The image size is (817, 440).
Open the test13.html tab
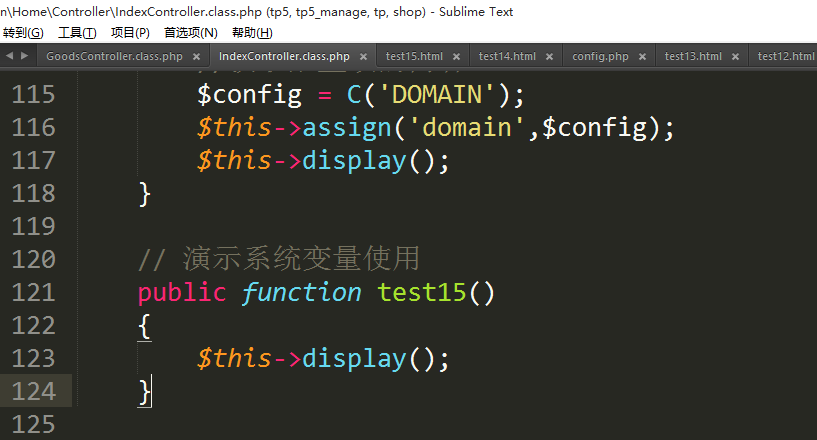click(x=693, y=56)
